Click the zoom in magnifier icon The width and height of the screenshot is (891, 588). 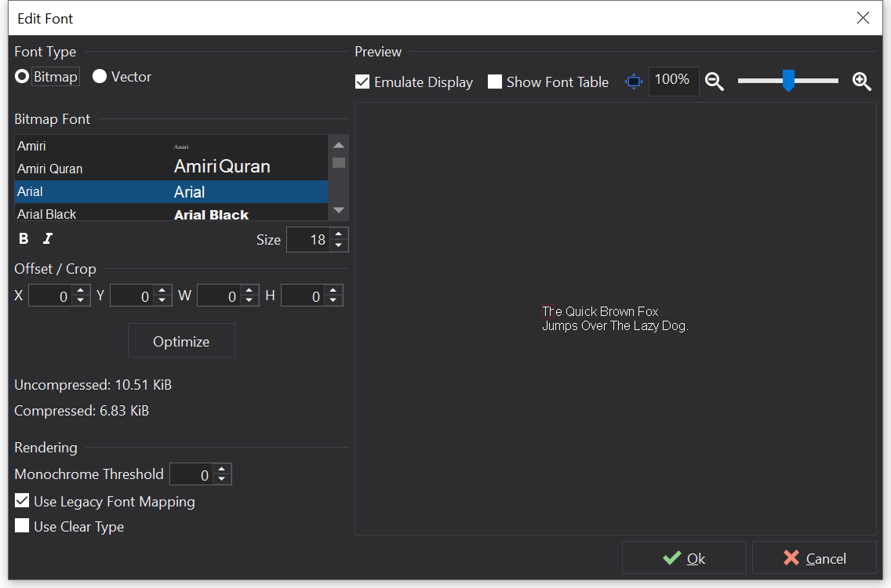pyautogui.click(x=861, y=82)
